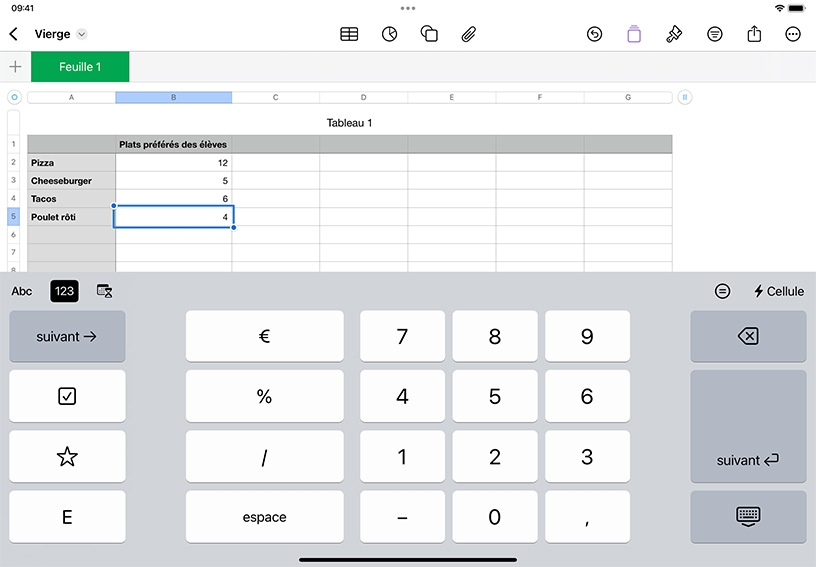Tap the euro € key

tap(264, 337)
